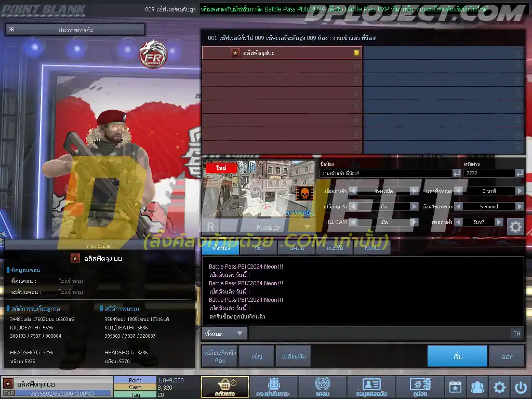Open the coupon ticket icon
532x399 pixels.
click(x=420, y=387)
